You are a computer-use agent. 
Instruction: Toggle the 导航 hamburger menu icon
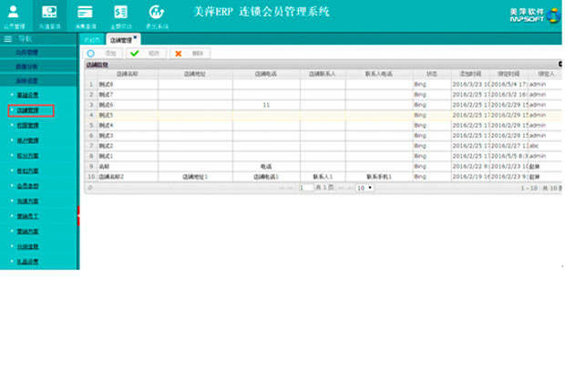(8, 39)
